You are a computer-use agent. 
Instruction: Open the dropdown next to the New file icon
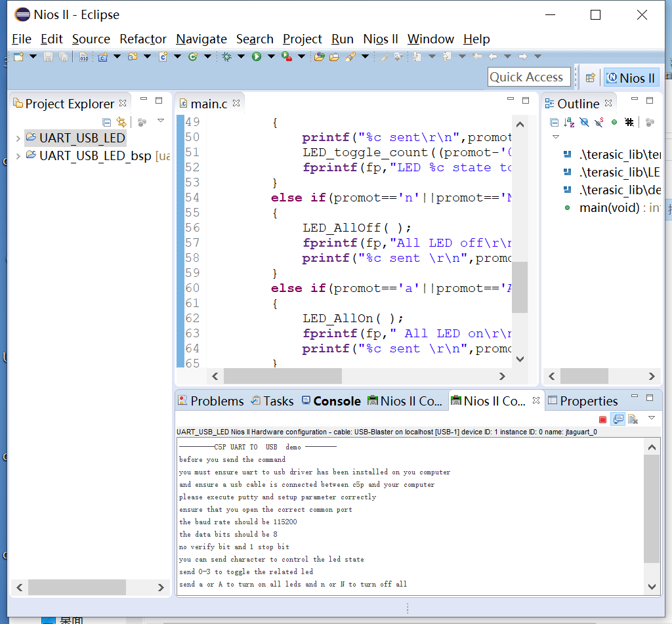(x=33, y=56)
